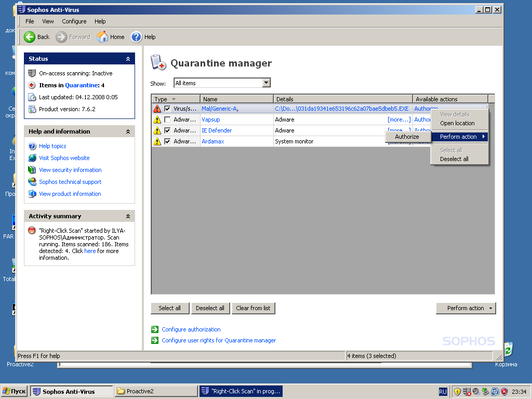Click the Available actions column header
This screenshot has width=532, height=399.
pos(450,99)
